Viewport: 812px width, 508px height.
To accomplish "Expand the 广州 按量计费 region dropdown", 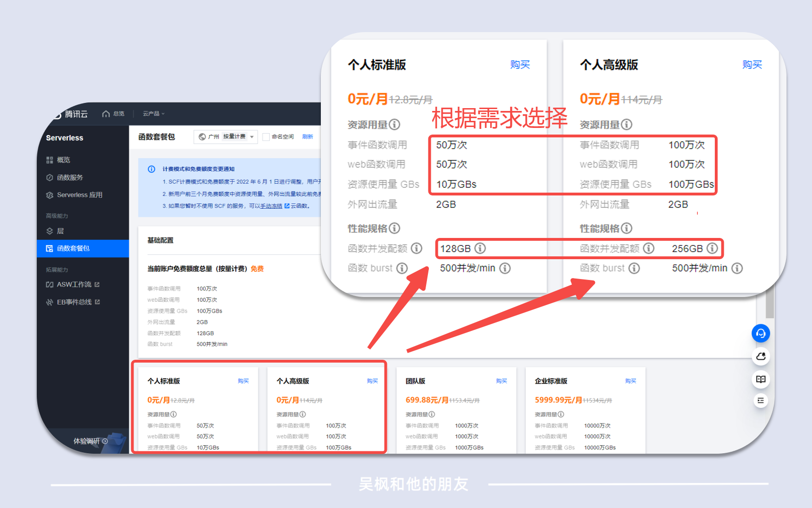I will point(226,136).
